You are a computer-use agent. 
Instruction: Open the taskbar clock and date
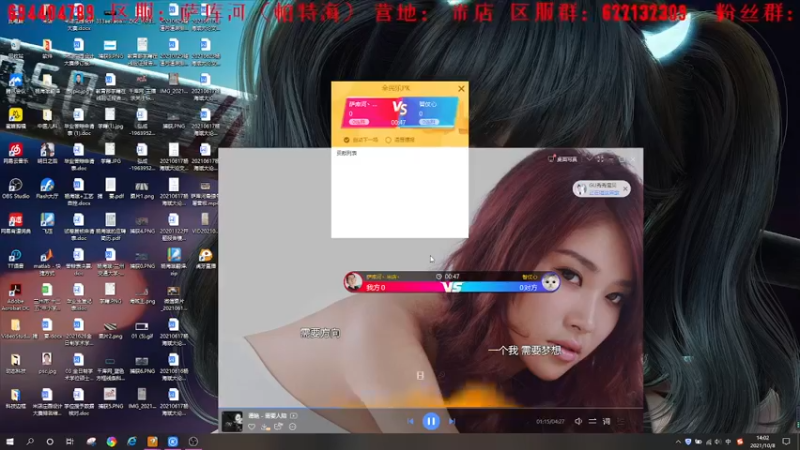pos(762,442)
